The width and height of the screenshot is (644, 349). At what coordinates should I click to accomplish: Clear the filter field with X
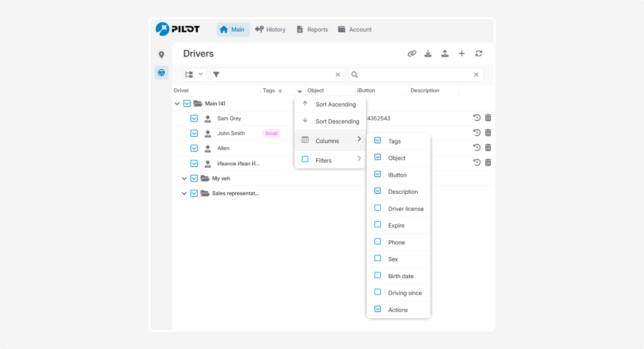point(338,75)
